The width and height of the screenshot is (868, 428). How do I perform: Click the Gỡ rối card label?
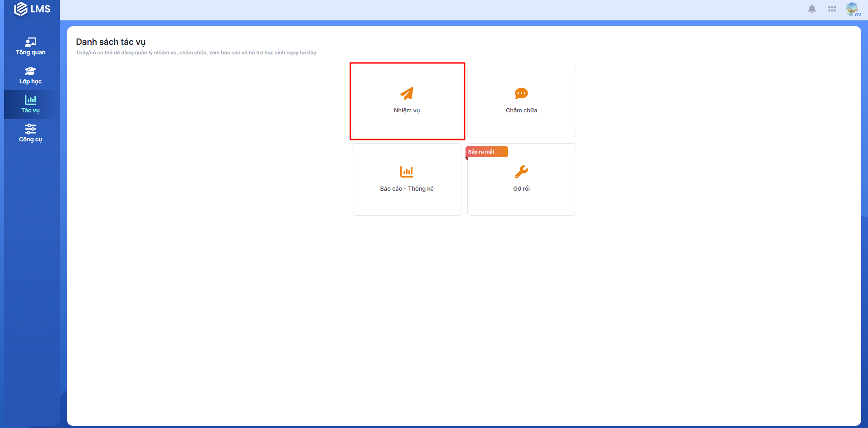521,189
